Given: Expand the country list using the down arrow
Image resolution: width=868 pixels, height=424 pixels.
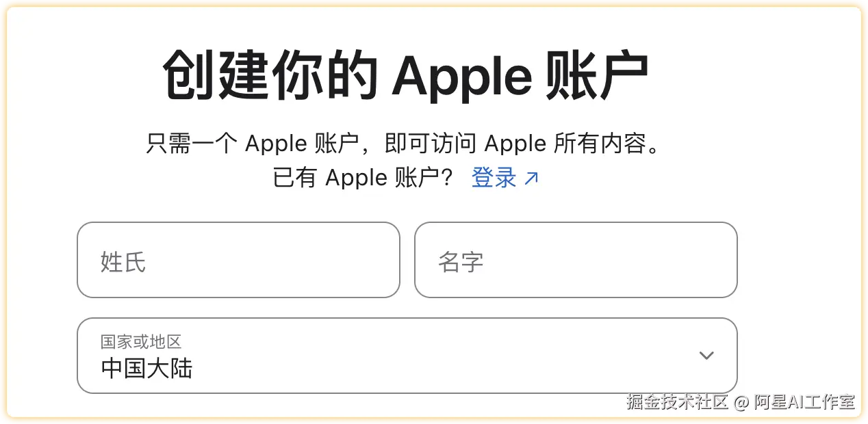Looking at the screenshot, I should 706,356.
